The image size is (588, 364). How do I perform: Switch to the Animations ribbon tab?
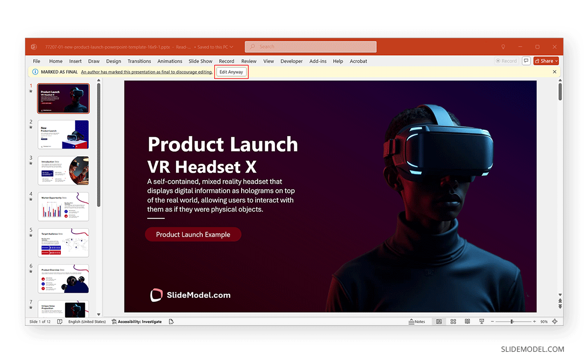[170, 61]
